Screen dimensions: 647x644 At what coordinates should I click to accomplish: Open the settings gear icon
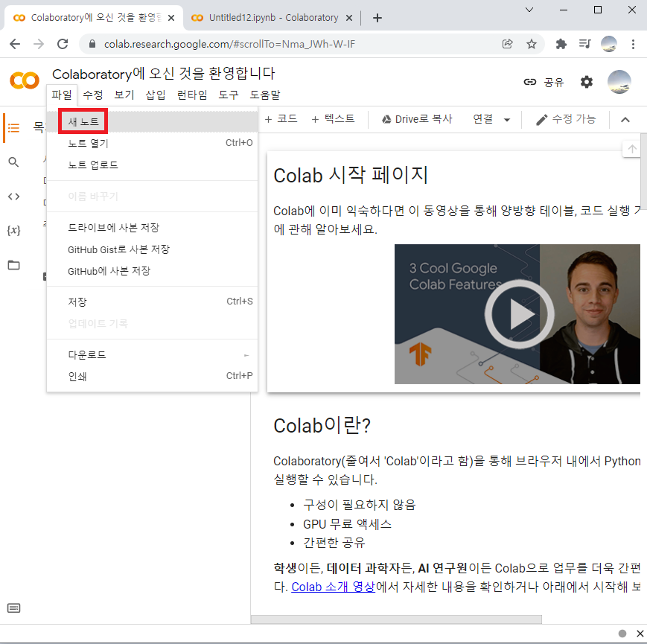587,82
